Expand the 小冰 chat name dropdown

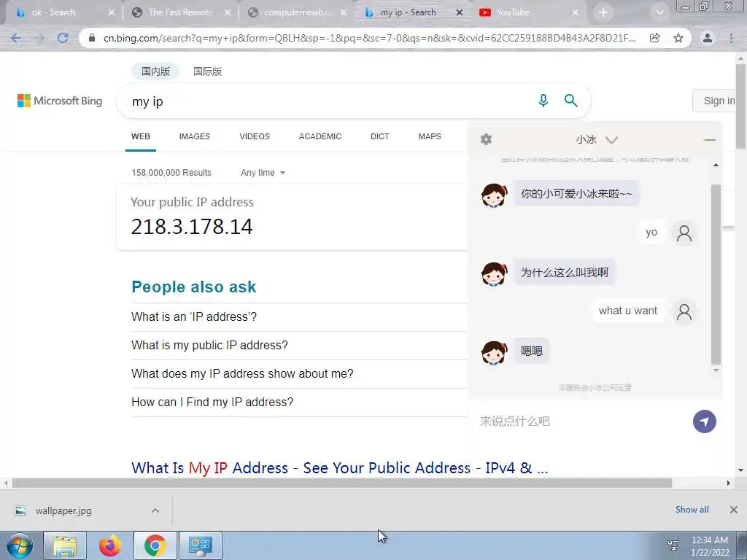[x=611, y=139]
